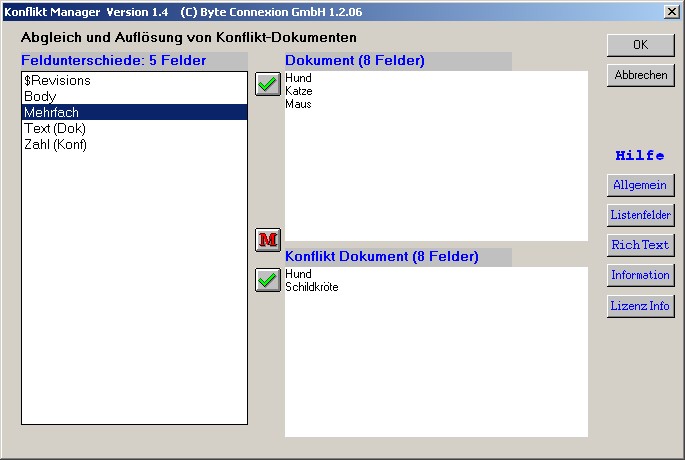Show help for Rich Text
The width and height of the screenshot is (685, 460).
[x=640, y=245]
